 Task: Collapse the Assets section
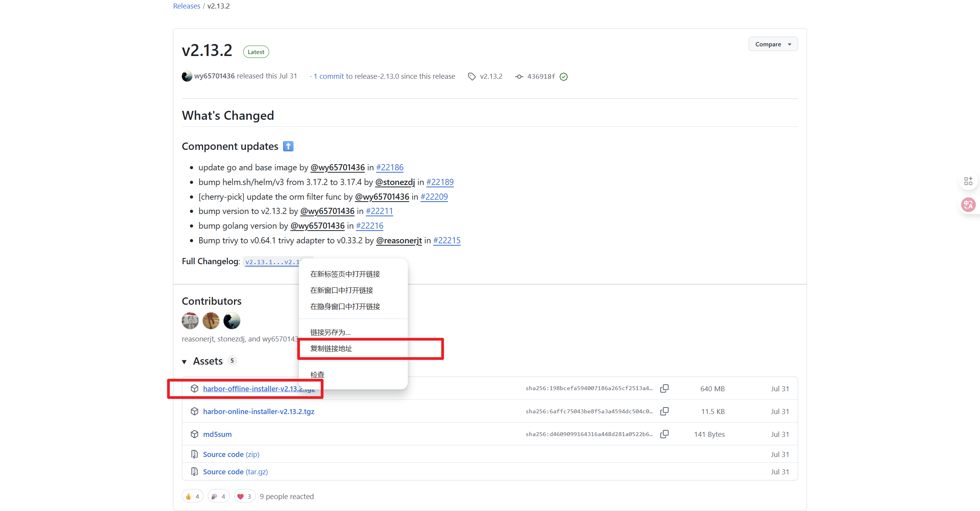[185, 362]
